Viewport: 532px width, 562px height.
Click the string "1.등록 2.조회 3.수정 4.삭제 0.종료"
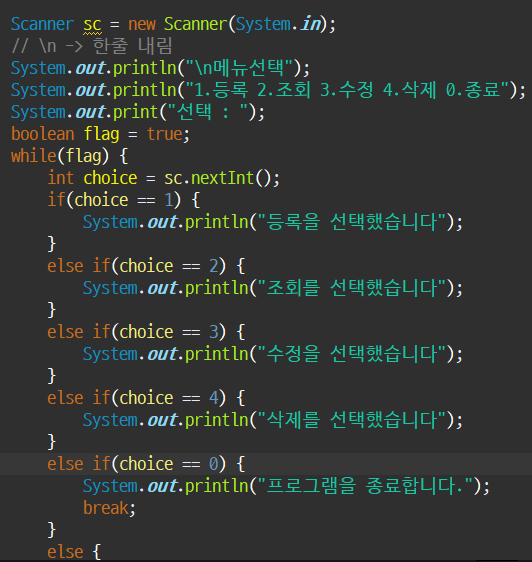[347, 90]
